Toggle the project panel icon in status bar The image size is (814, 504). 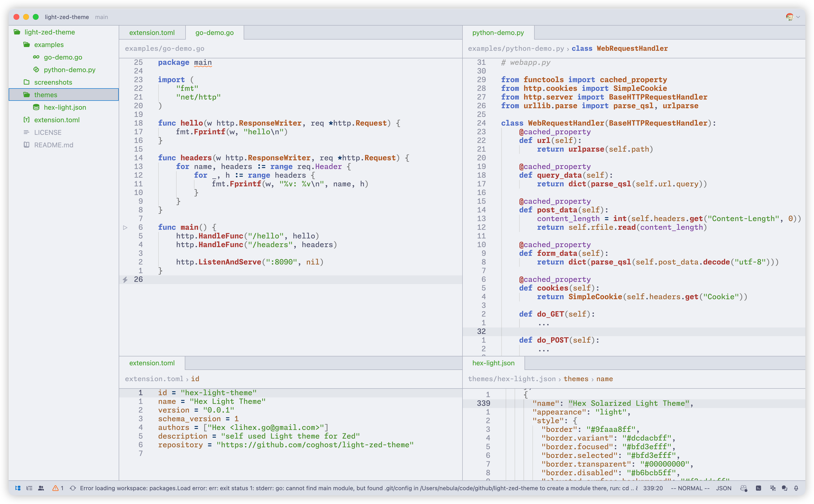[18, 488]
